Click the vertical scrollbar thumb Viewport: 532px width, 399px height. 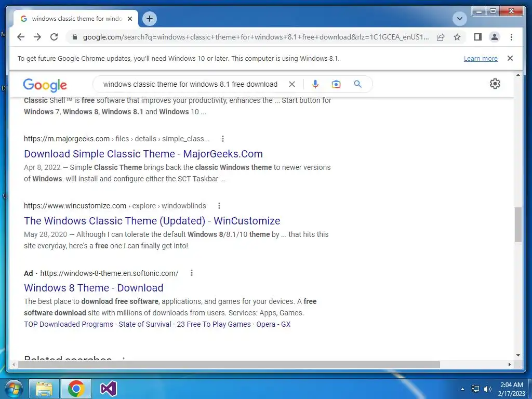(518, 224)
